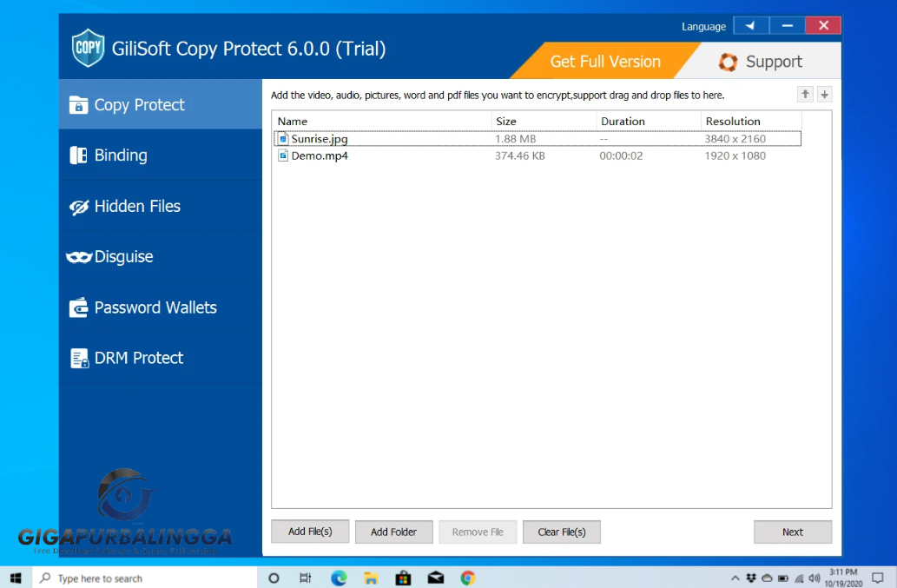Click the Binding book icon
Image resolution: width=897 pixels, height=588 pixels.
[78, 155]
